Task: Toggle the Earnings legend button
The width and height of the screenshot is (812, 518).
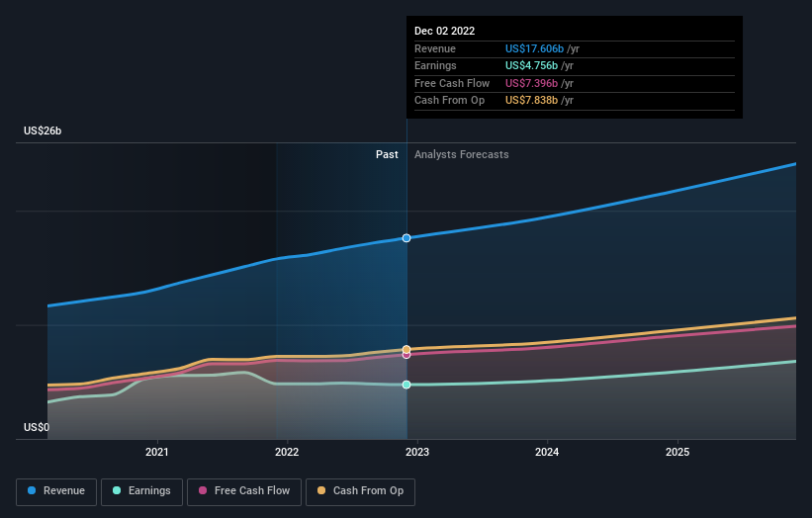Action: click(141, 491)
